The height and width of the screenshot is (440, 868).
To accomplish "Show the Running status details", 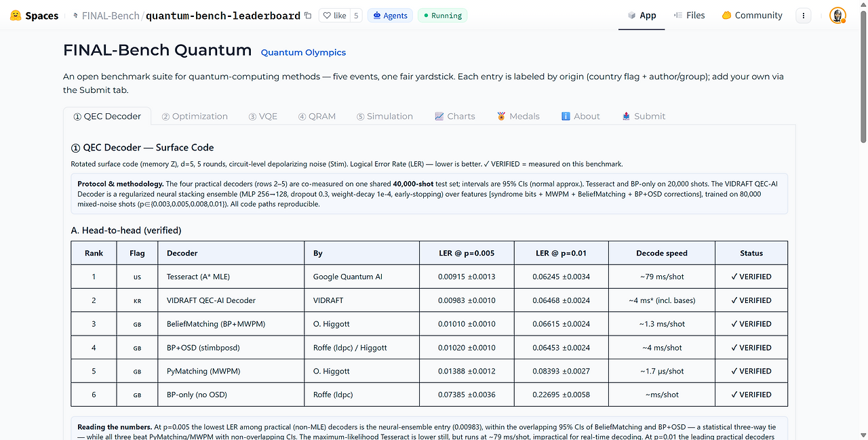I will (441, 16).
